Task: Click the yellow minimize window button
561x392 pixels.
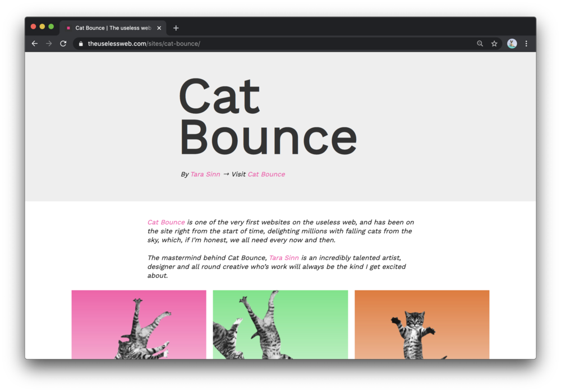Action: click(x=42, y=26)
